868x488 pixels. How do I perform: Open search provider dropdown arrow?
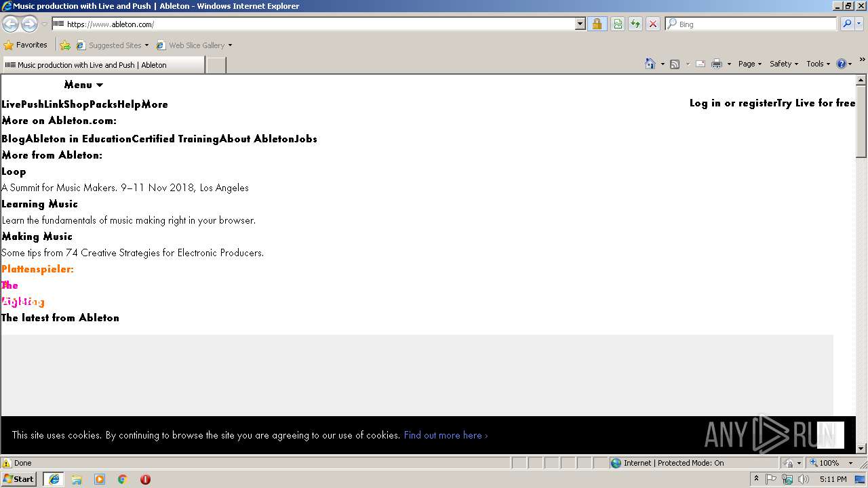coord(861,24)
